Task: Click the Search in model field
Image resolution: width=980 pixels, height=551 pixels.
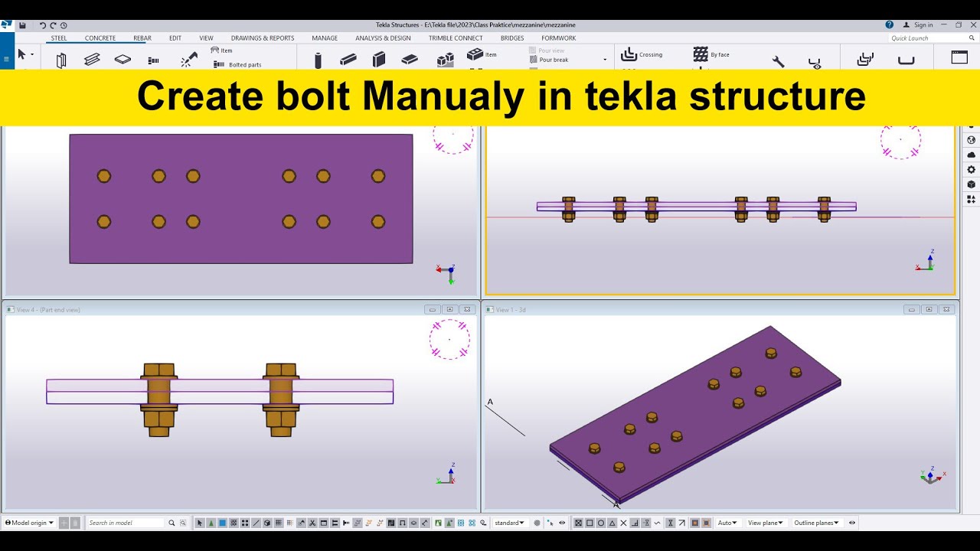Action: [126, 523]
